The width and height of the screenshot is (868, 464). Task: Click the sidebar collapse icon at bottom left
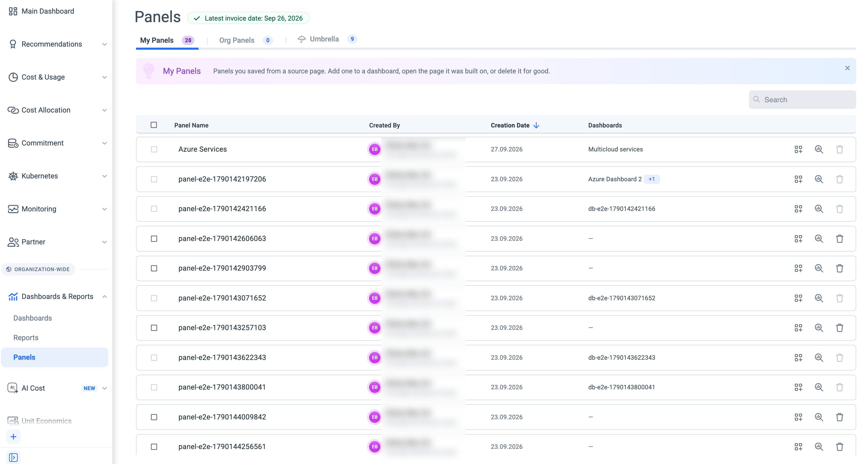[13, 457]
